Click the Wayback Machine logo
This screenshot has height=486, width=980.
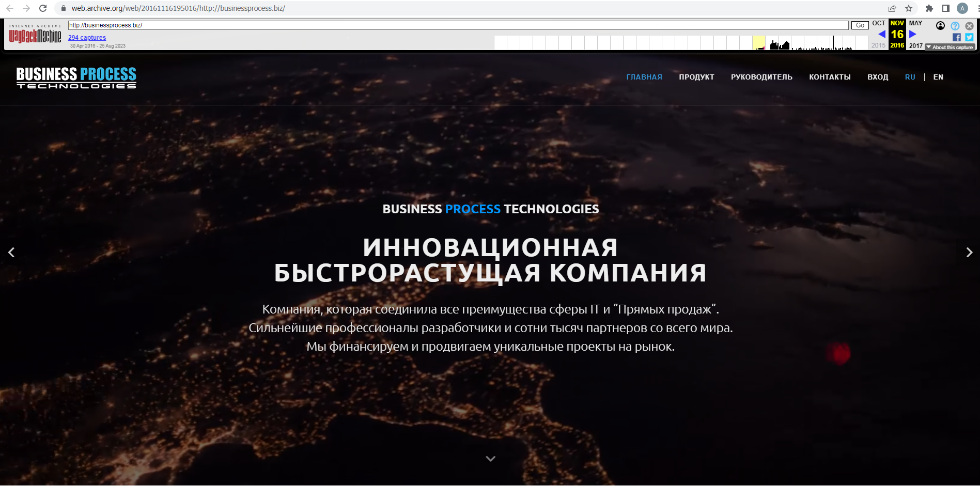35,35
